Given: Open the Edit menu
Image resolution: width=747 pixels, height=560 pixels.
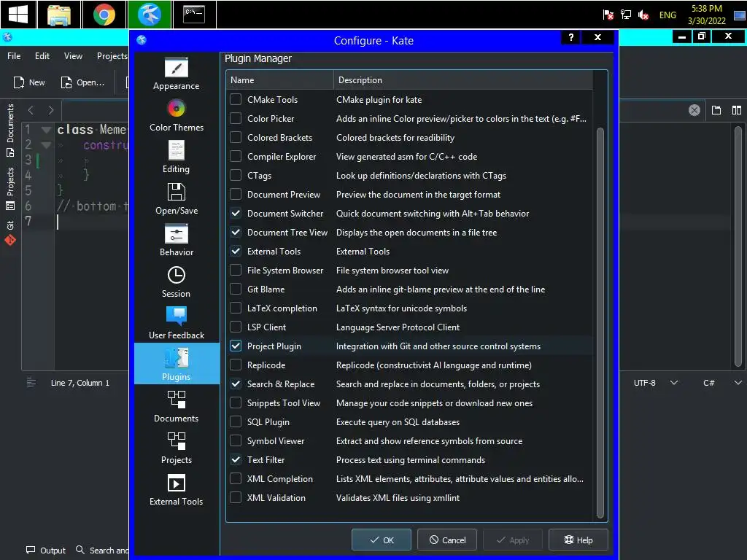Looking at the screenshot, I should point(42,56).
